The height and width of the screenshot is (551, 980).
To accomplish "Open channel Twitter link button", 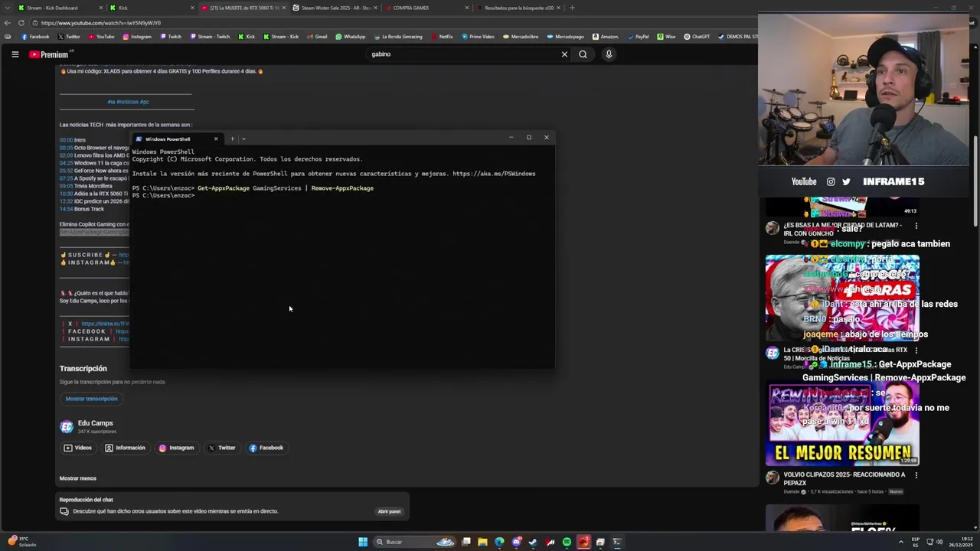I will 222,448.
